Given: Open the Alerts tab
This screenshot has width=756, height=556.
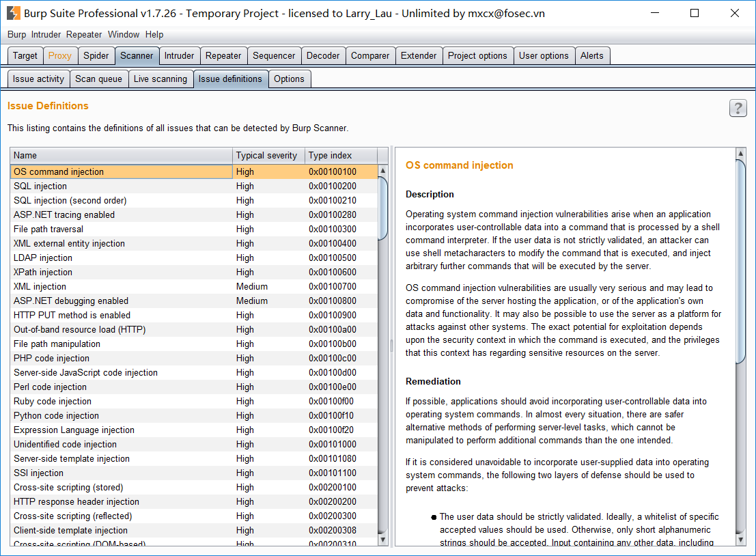Looking at the screenshot, I should [591, 55].
